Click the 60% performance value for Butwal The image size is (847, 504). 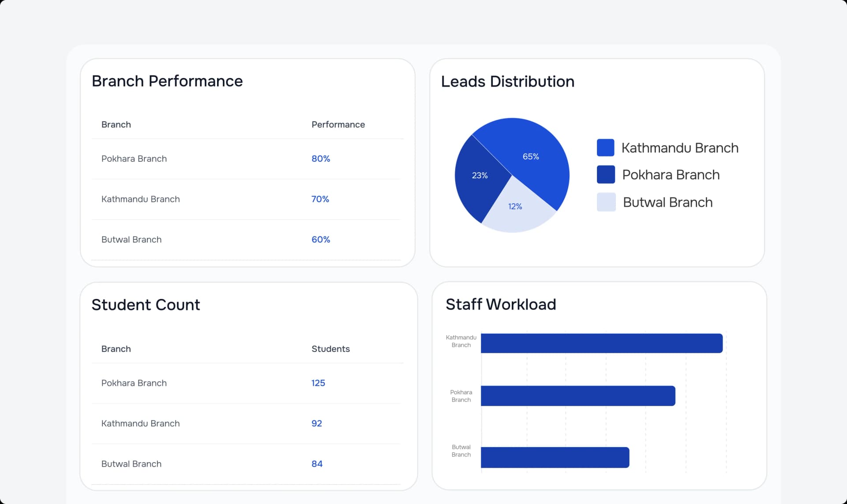coord(320,239)
